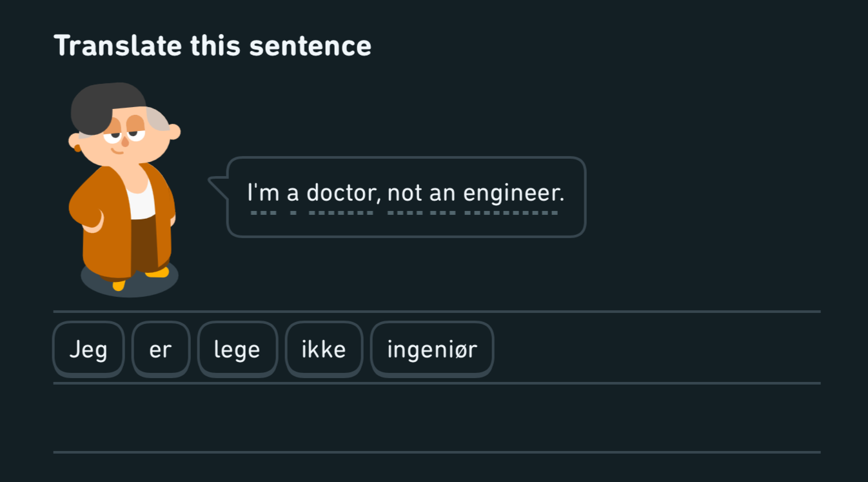Add the 'ingeniør' word tile
868x482 pixels.
pyautogui.click(x=432, y=349)
